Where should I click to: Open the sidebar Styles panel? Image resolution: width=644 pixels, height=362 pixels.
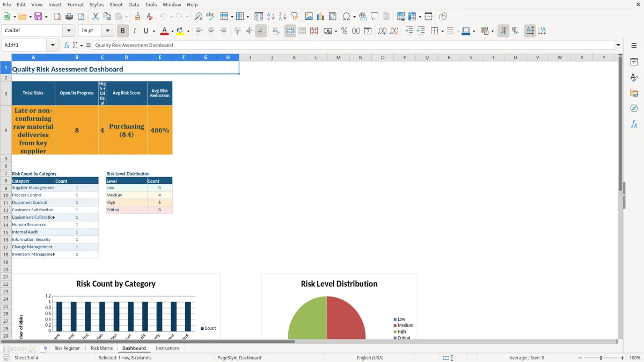[634, 77]
